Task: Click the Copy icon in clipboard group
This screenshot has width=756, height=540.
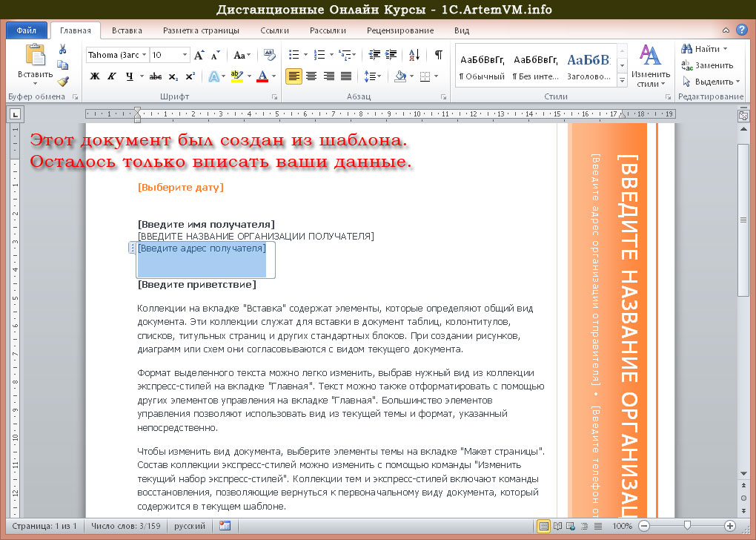Action: tap(63, 65)
